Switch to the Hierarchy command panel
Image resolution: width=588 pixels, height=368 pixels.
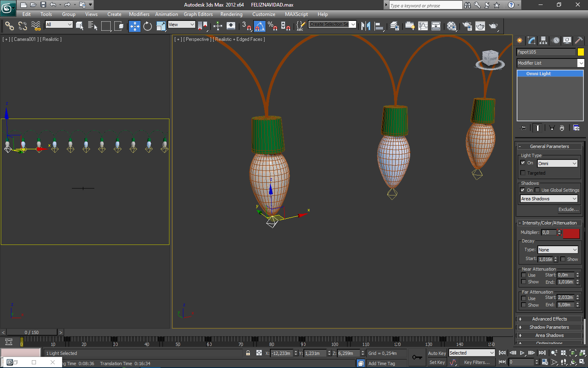click(543, 40)
